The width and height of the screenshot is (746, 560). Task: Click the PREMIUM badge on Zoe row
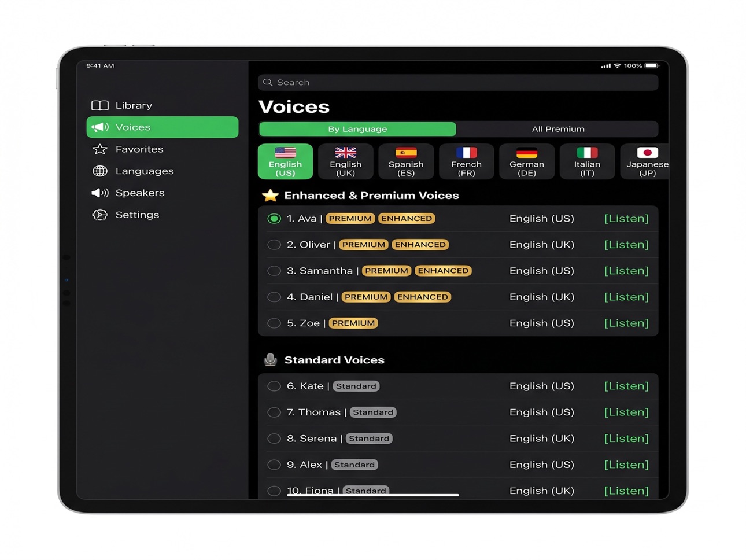[x=353, y=323]
